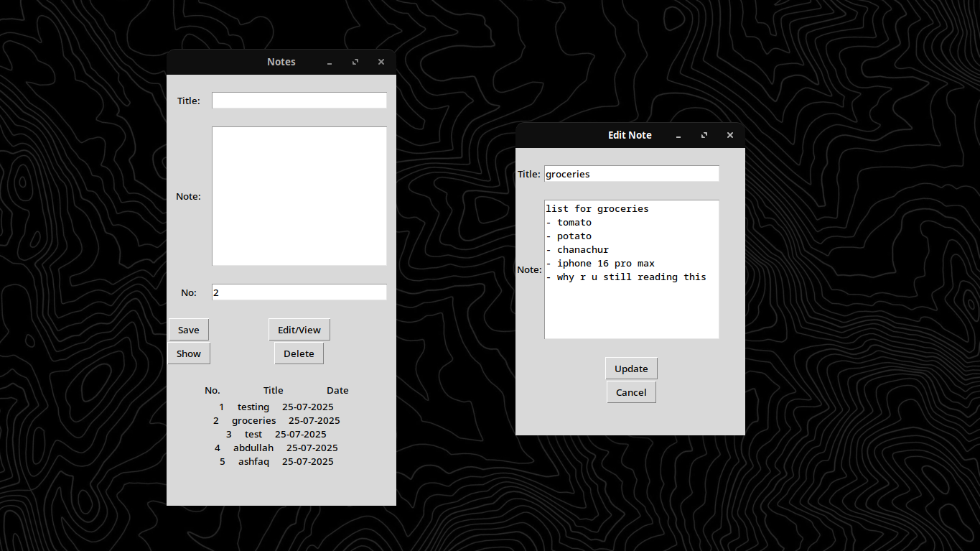The image size is (980, 551).
Task: Maximize the Notes window
Action: point(355,62)
